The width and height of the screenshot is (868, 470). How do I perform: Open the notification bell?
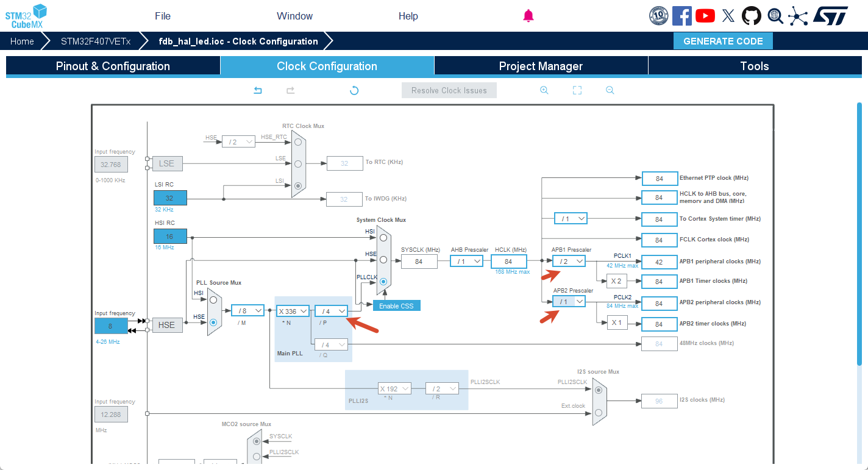click(528, 16)
